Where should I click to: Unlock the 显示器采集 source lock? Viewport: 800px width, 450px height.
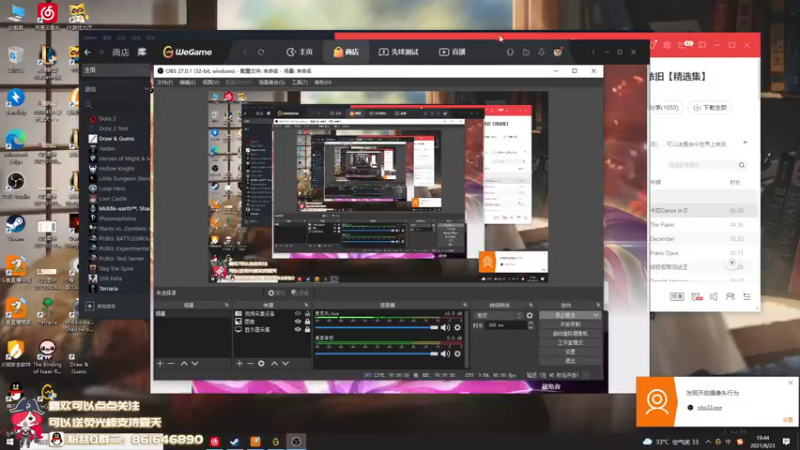pos(307,330)
